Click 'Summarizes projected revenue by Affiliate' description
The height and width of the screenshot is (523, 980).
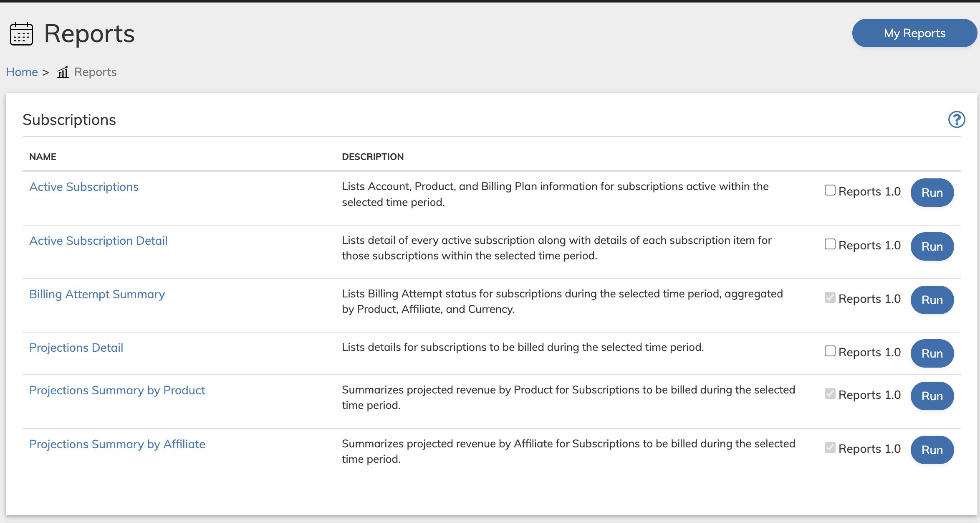[x=568, y=451]
